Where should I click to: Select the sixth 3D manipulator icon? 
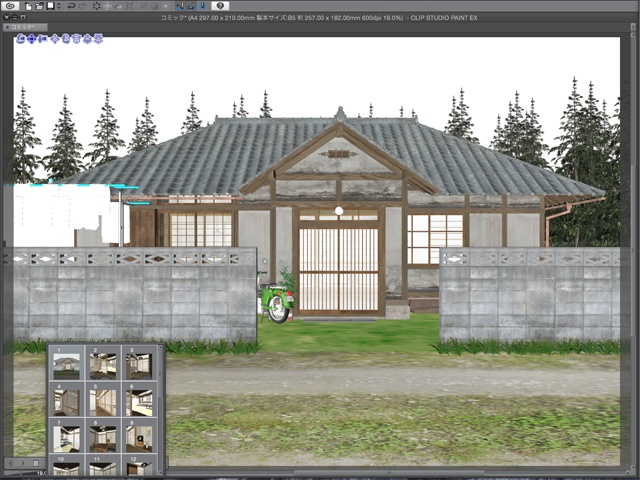[x=76, y=38]
